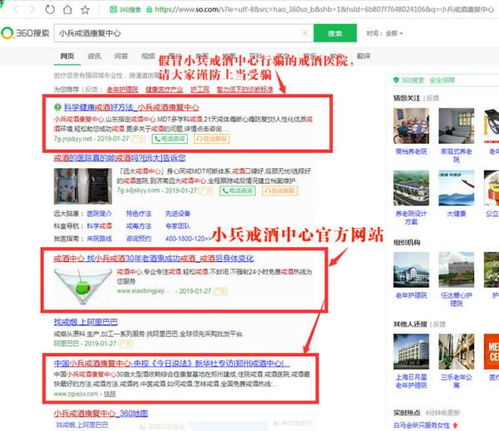
Task: Click the martini glass thumbnail image
Action: coord(83,286)
